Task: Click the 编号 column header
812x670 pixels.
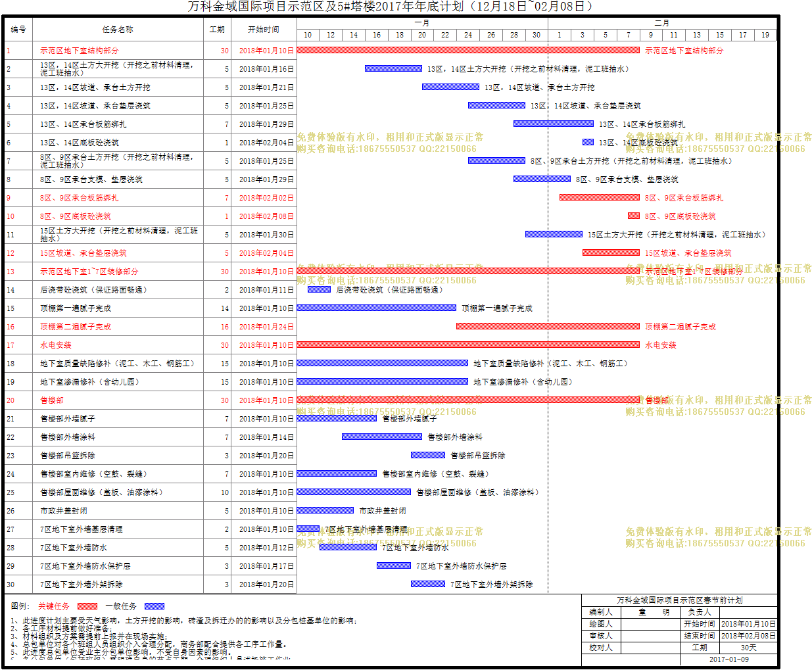Action: point(18,30)
